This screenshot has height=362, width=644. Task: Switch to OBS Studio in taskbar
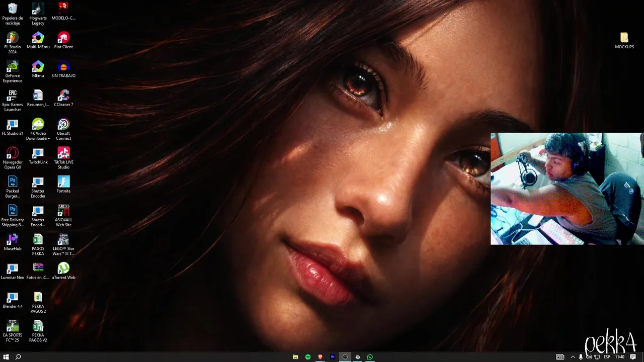[x=345, y=357]
